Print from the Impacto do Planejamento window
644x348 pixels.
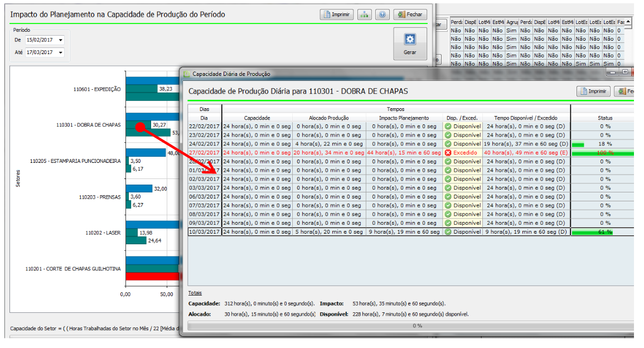tap(337, 14)
